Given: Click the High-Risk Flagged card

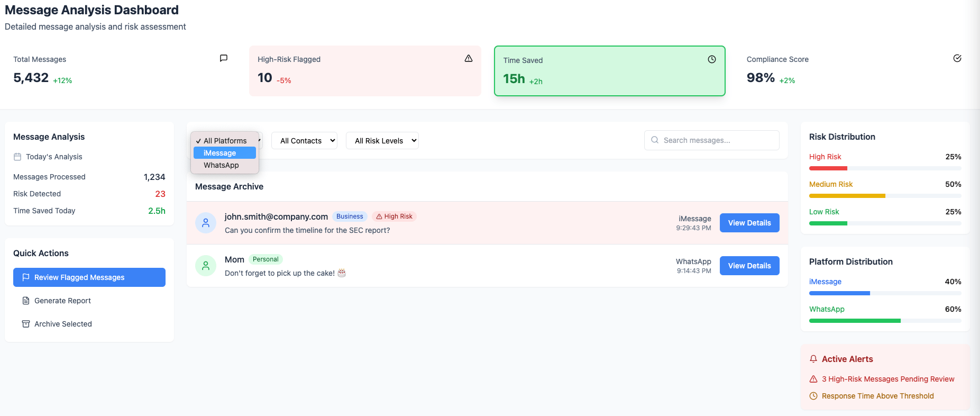Looking at the screenshot, I should point(365,71).
